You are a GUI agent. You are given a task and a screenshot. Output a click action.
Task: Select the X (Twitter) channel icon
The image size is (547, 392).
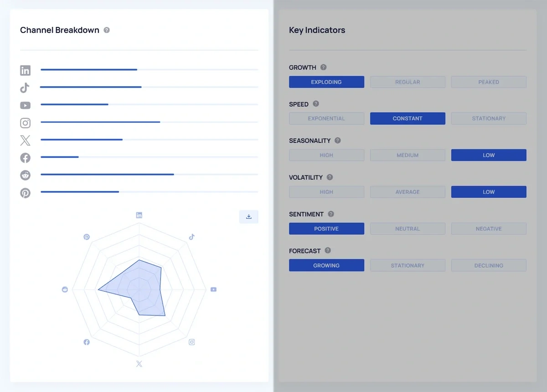[x=25, y=140]
